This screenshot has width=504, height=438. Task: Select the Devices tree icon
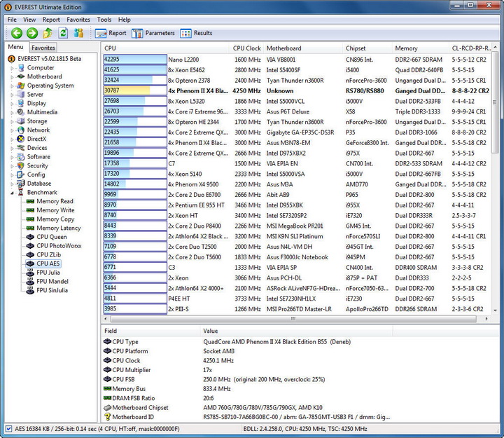[21, 148]
